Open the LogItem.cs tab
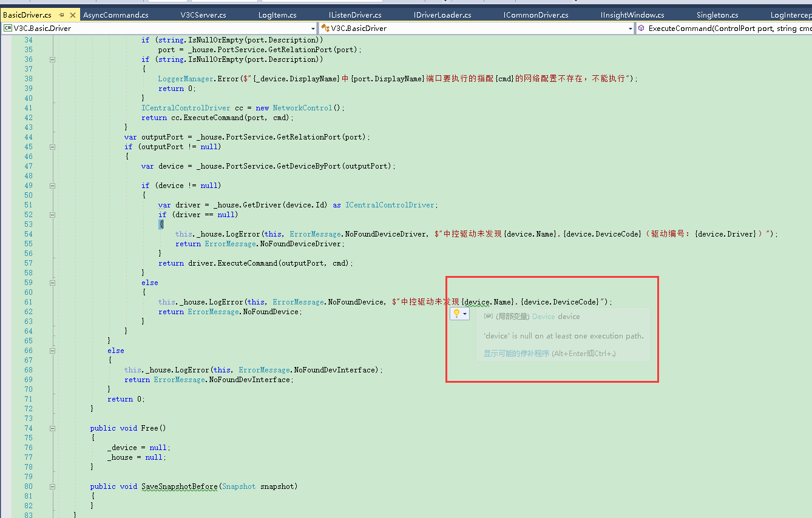The width and height of the screenshot is (812, 518). 277,15
